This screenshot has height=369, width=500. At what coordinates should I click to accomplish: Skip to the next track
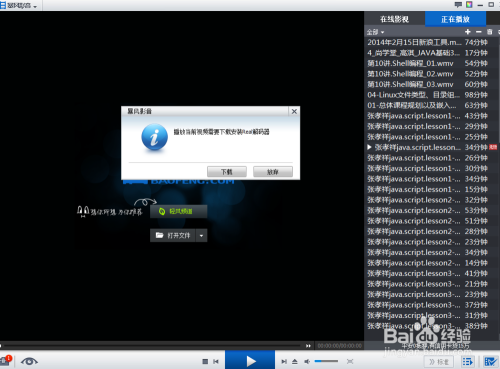[x=284, y=361]
